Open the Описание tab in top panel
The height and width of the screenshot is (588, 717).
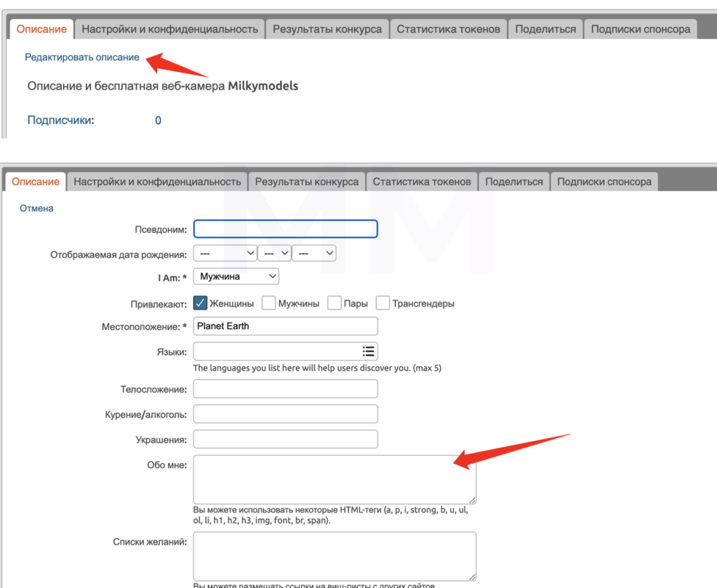(42, 29)
